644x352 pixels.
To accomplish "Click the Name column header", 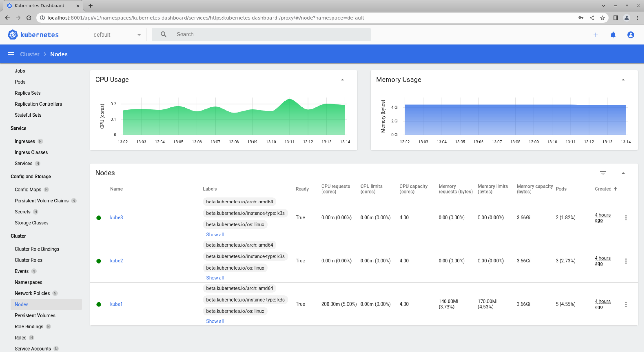I will 116,189.
